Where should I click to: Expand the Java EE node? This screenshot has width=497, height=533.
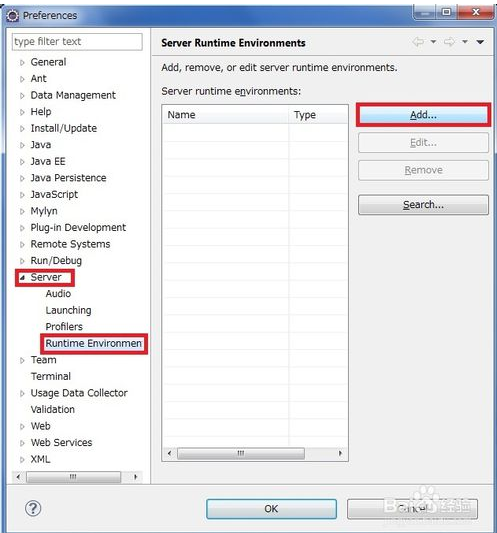22,162
